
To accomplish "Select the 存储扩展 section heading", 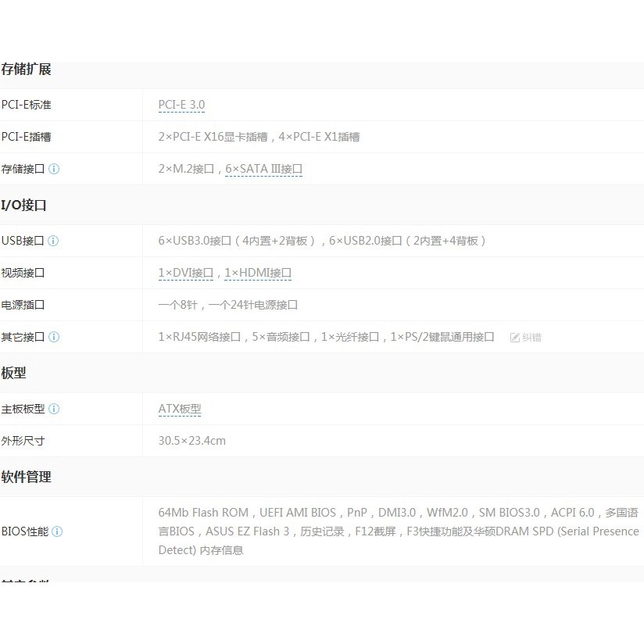I will [26, 69].
